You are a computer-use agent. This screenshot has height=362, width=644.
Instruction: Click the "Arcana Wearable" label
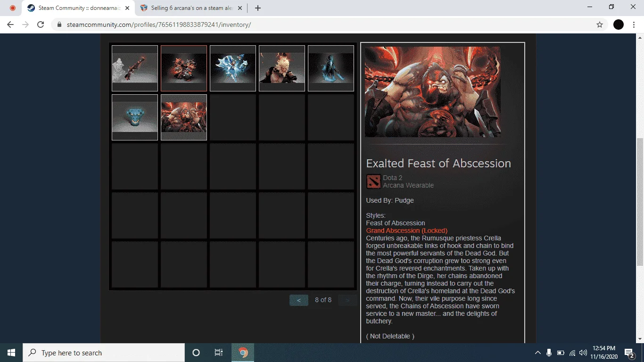[408, 185]
